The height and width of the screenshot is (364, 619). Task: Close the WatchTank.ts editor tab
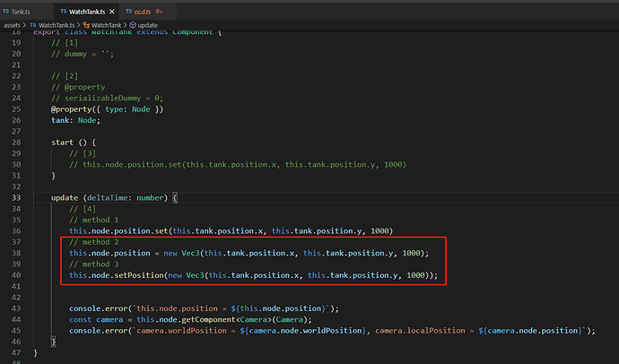coord(111,10)
